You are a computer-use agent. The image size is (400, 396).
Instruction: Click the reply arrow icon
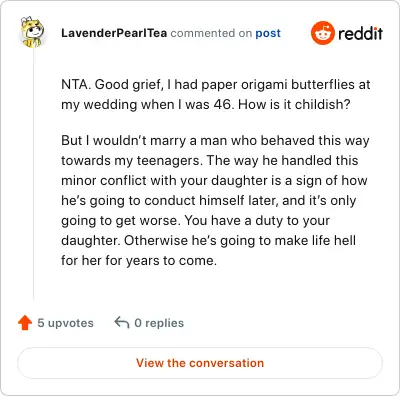tap(122, 322)
